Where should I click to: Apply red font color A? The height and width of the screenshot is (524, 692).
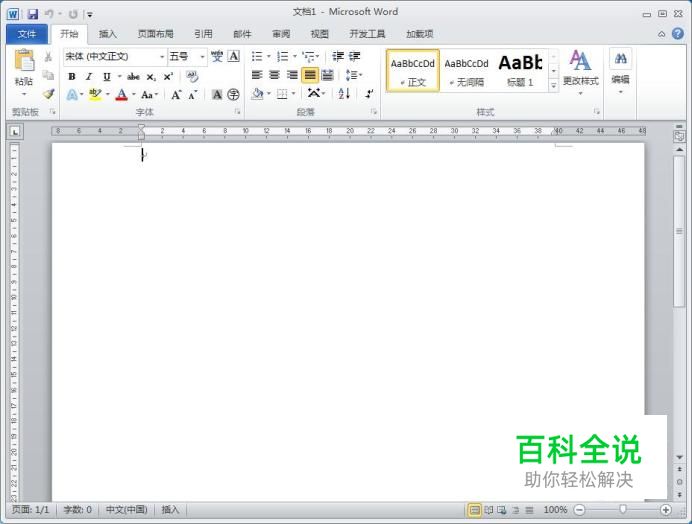point(121,94)
